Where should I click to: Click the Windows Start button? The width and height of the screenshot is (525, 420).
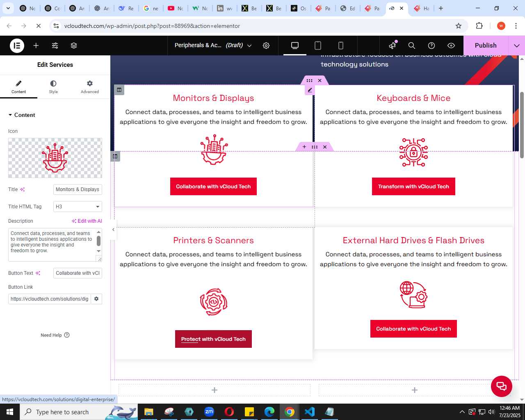[x=10, y=412]
